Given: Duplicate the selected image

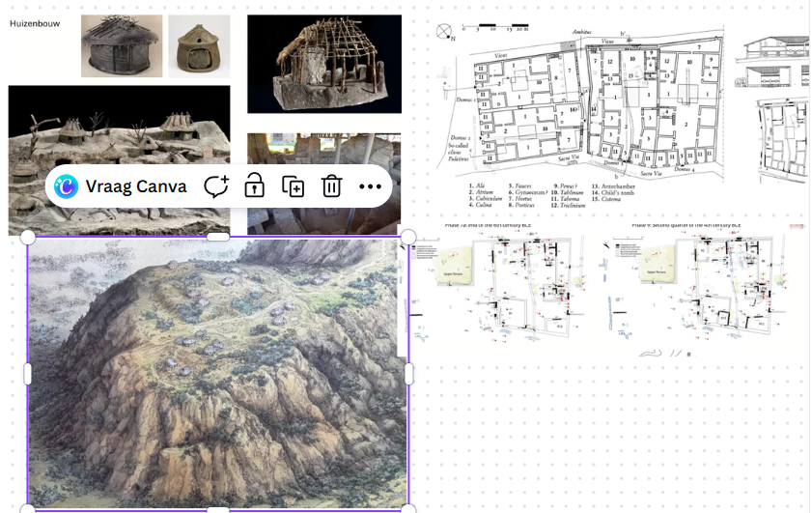Looking at the screenshot, I should [x=293, y=186].
